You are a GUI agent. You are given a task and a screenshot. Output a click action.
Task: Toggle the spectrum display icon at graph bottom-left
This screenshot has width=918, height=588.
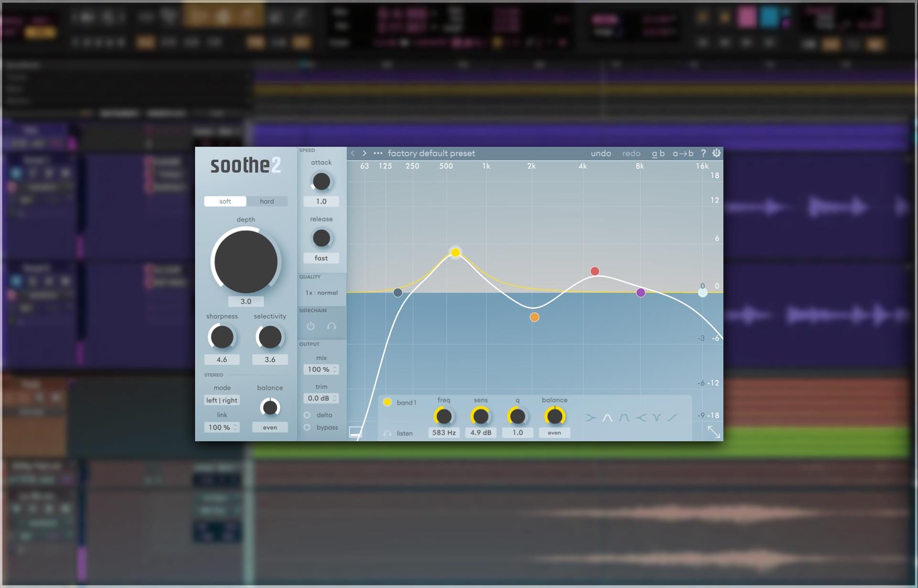tap(356, 432)
